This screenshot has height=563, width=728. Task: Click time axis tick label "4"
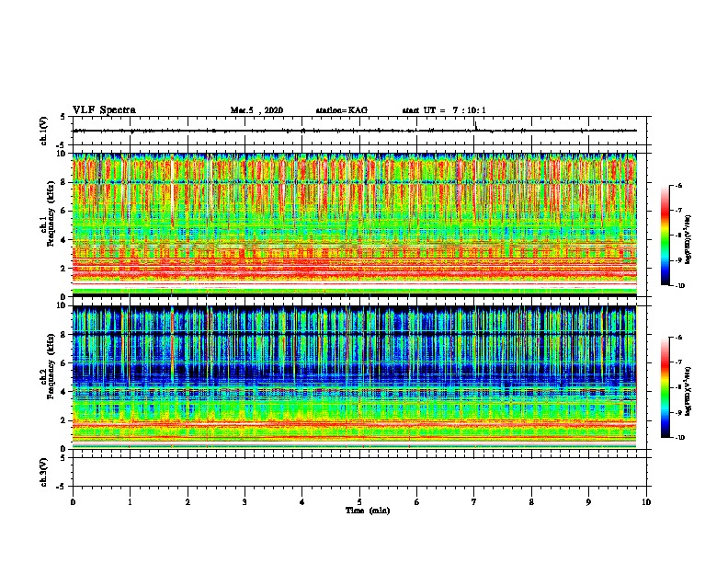point(302,502)
